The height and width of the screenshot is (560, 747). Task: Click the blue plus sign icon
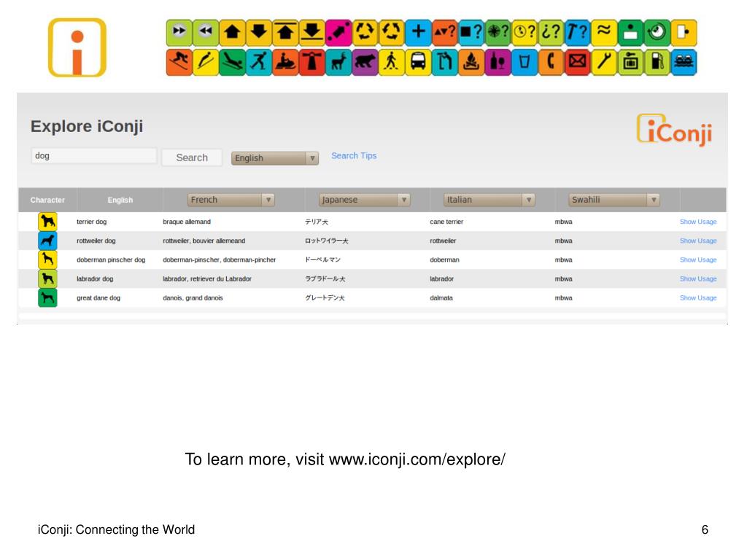pyautogui.click(x=418, y=32)
